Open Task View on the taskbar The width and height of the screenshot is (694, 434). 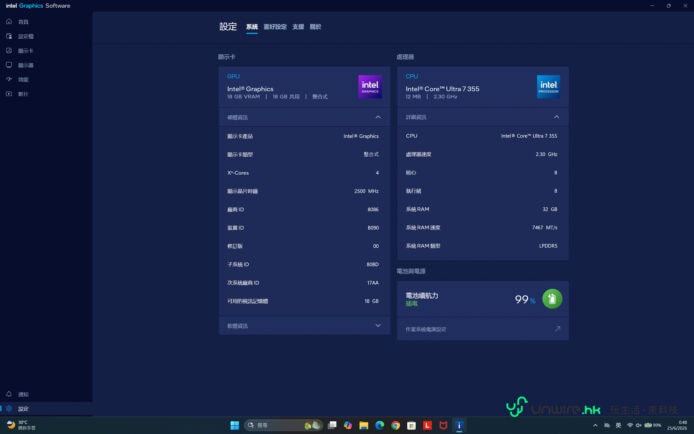332,425
